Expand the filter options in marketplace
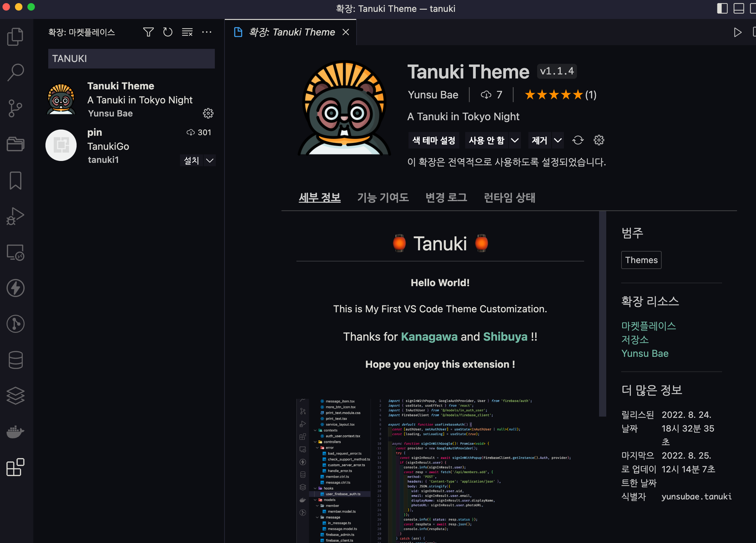 coord(148,32)
